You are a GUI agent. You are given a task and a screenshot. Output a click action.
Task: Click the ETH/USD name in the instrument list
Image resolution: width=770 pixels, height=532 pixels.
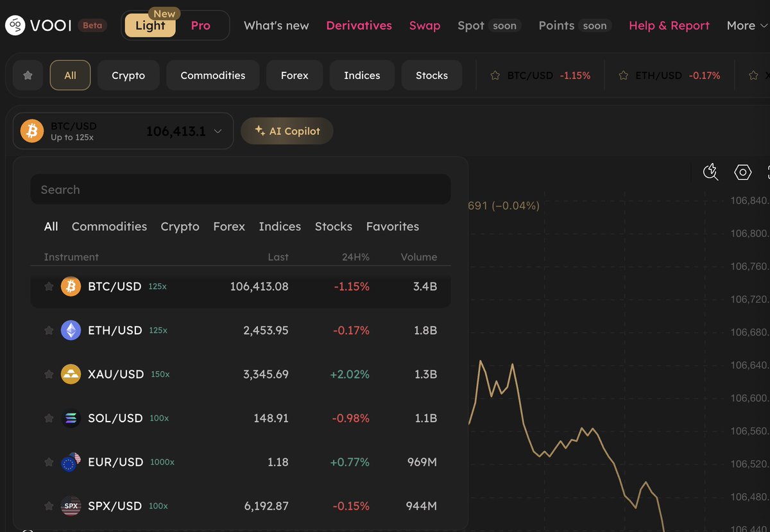pyautogui.click(x=115, y=330)
